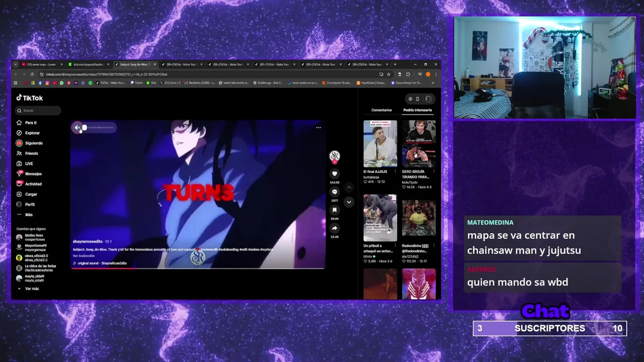This screenshot has height=362, width=644.
Task: Open the browser three-dots menu
Action: [x=435, y=74]
